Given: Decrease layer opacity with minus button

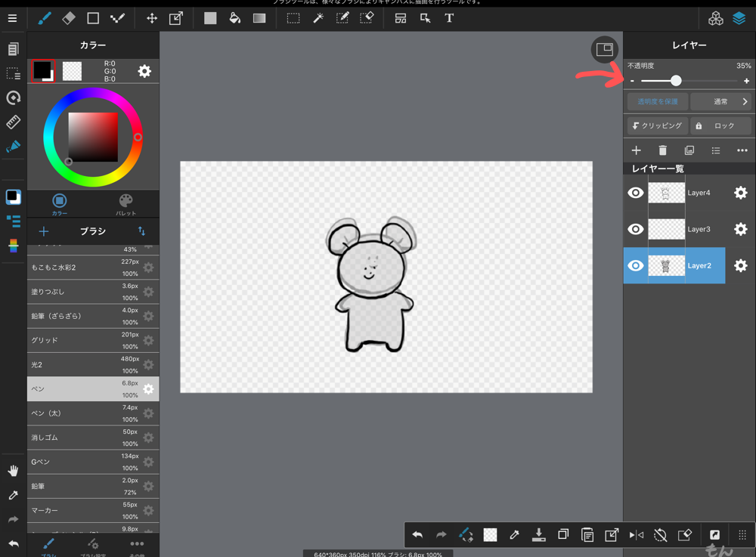Looking at the screenshot, I should pyautogui.click(x=632, y=81).
